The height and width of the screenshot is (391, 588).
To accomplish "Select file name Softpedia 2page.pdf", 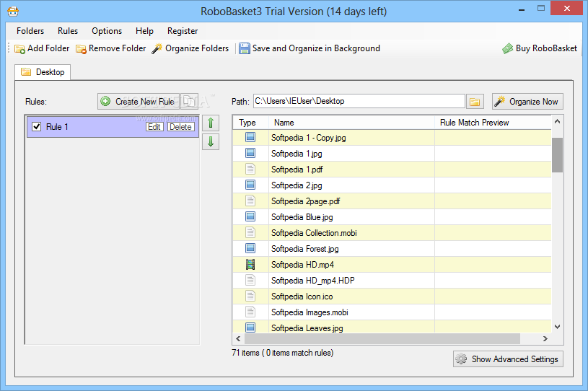I will 305,201.
